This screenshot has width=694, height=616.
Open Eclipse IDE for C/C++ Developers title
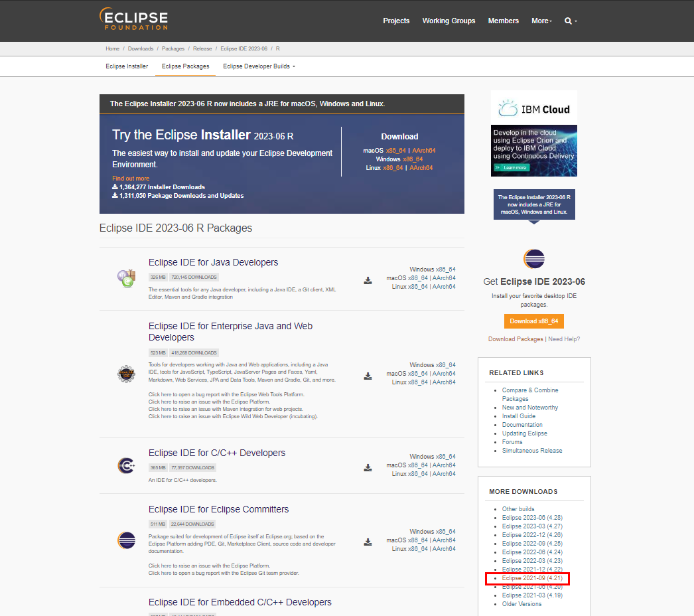(x=217, y=453)
